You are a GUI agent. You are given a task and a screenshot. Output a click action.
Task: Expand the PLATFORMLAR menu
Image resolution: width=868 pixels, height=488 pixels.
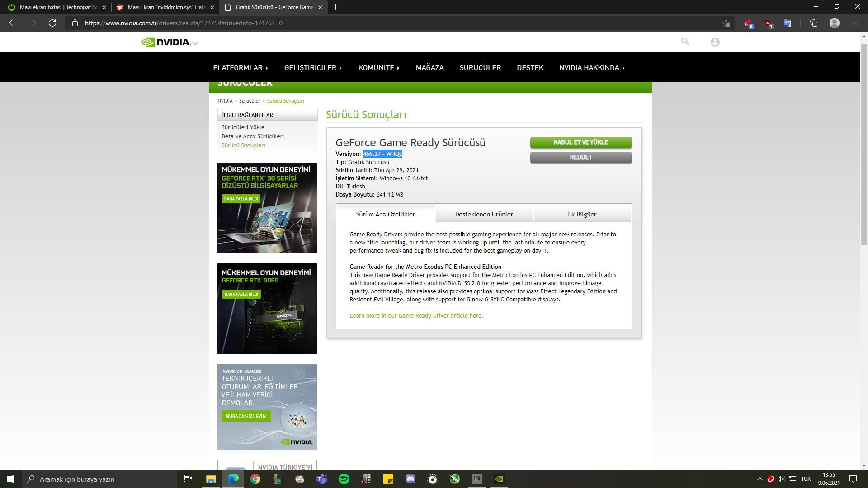pyautogui.click(x=241, y=67)
